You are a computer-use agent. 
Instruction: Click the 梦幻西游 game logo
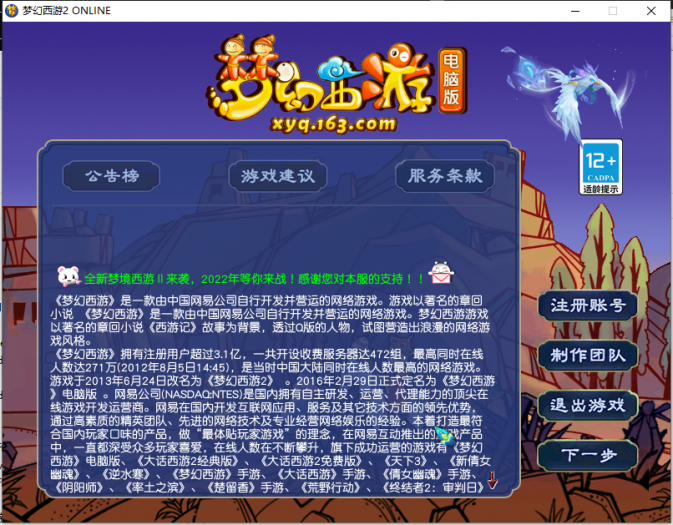[321, 77]
